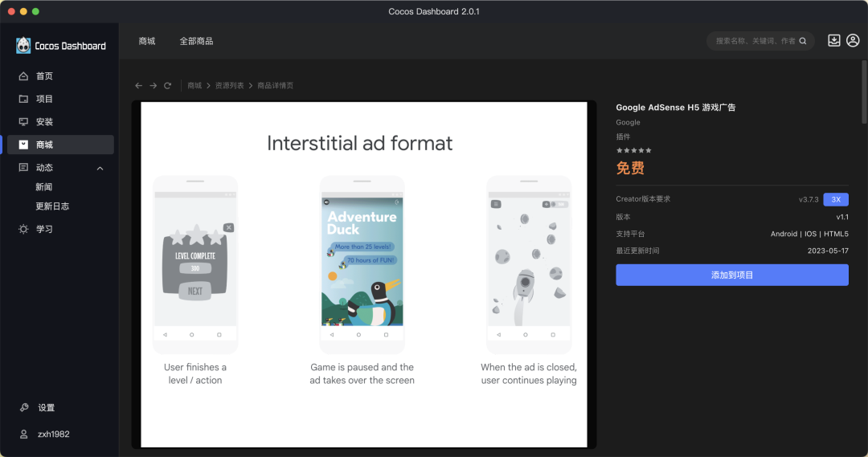Click the 3X version badge
Viewport: 868px width, 457px height.
click(836, 199)
